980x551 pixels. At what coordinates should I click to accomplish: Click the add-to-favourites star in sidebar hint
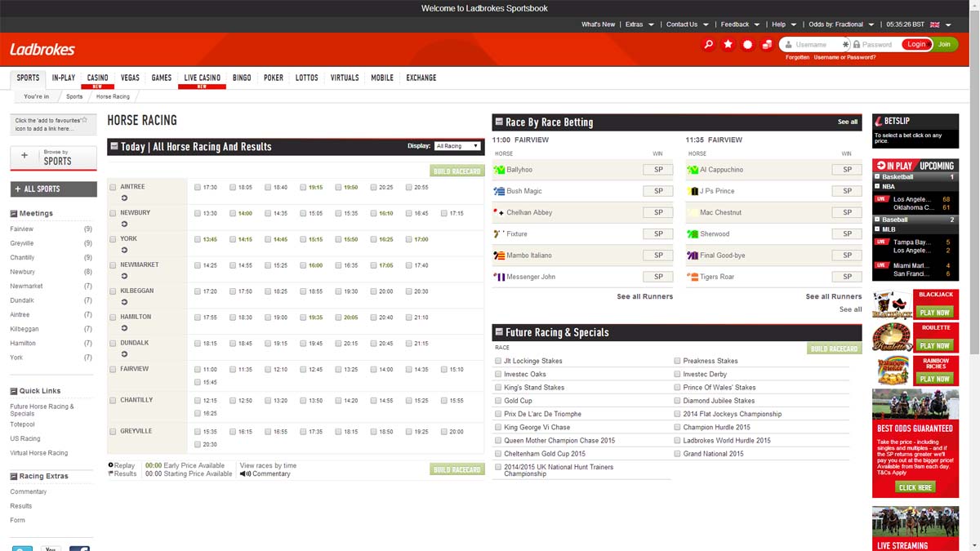[84, 120]
